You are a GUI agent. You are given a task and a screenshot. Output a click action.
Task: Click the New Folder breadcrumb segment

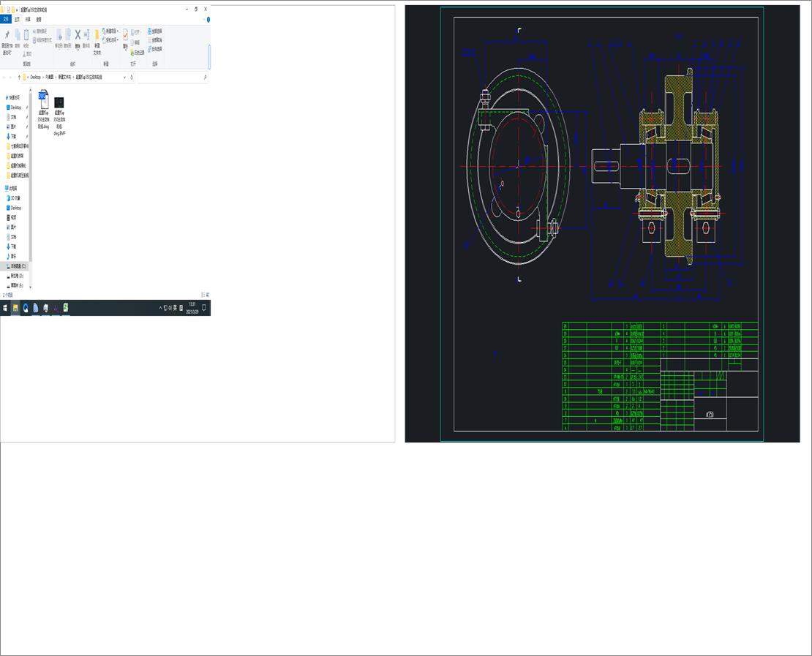coord(64,77)
